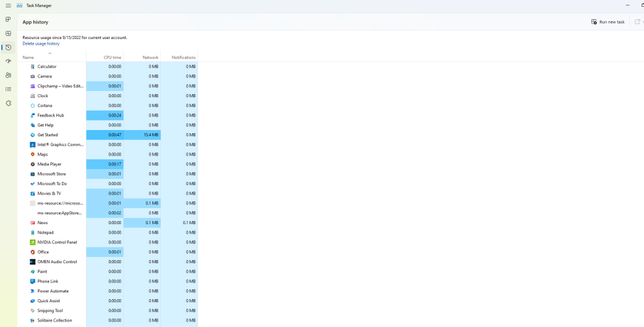644x327 pixels.
Task: Select the Snipping Tool row name
Action: coord(50,311)
